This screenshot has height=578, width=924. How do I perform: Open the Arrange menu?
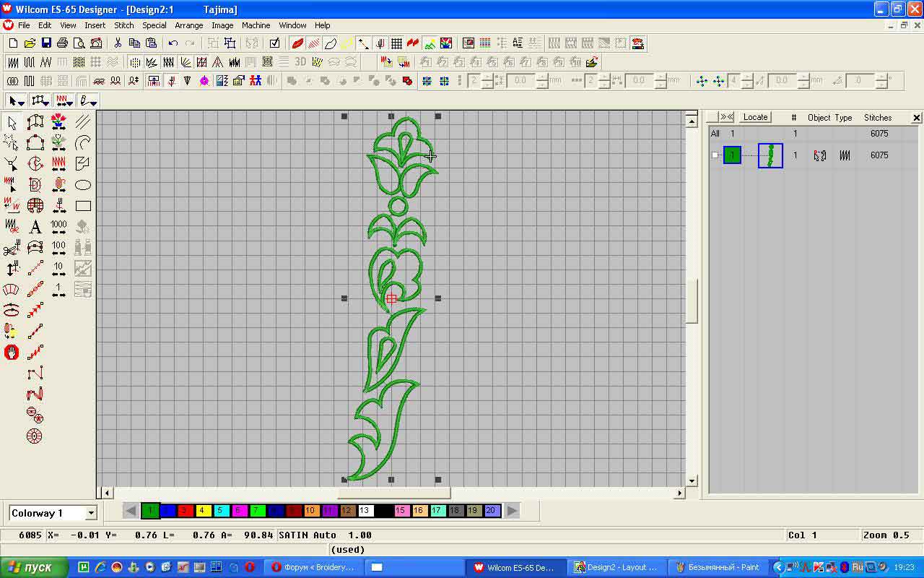[x=188, y=25]
